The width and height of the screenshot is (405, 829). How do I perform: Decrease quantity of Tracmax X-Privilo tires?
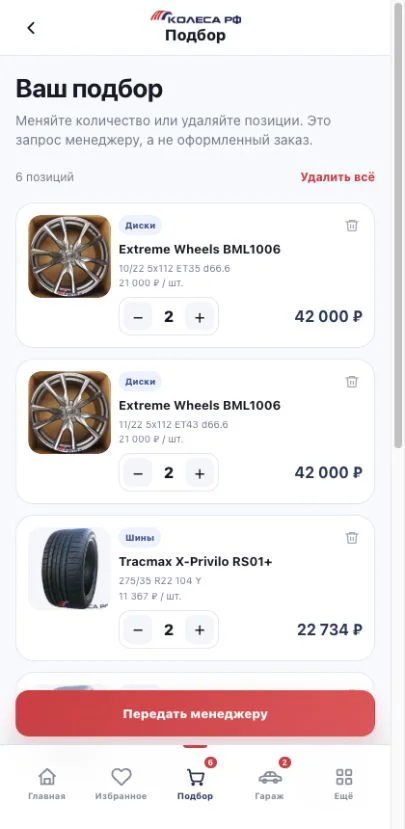pyautogui.click(x=138, y=630)
